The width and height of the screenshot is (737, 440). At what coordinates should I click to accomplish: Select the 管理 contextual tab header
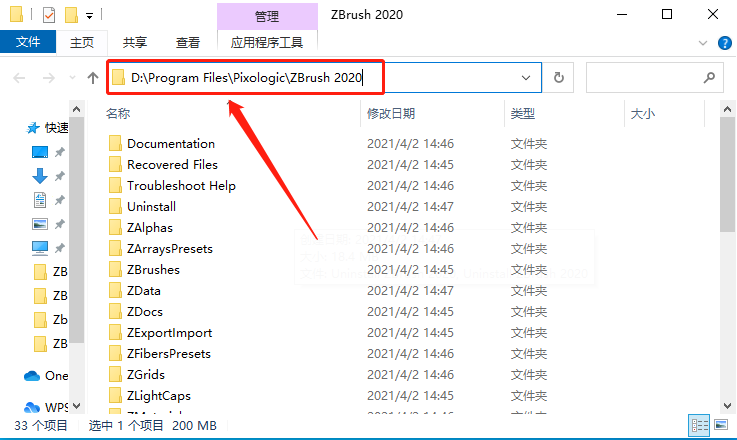tap(267, 16)
